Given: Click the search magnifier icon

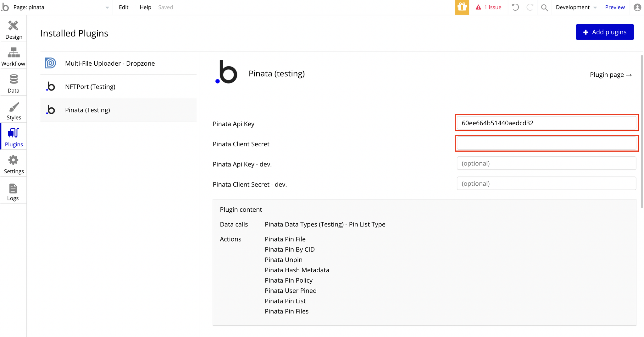Looking at the screenshot, I should [544, 8].
